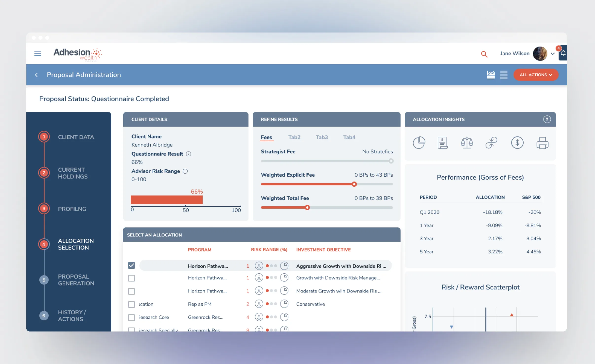Sort by PROGRAM column header
Screen dimensions: 595x364
click(x=199, y=250)
